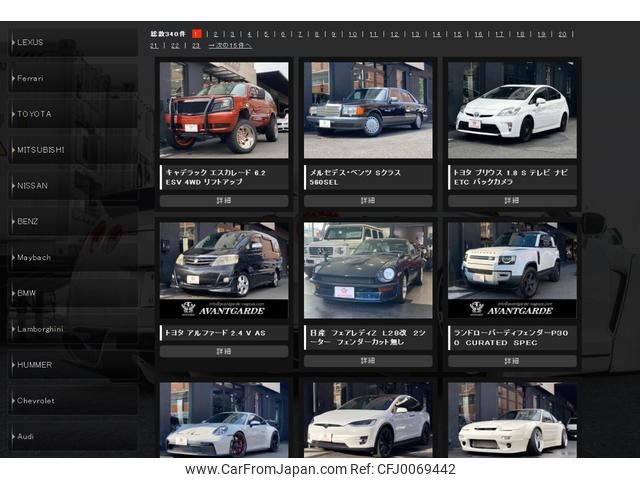The height and width of the screenshot is (480, 640).
Task: Open Chevrolet maker listing
Action: [x=73, y=400]
